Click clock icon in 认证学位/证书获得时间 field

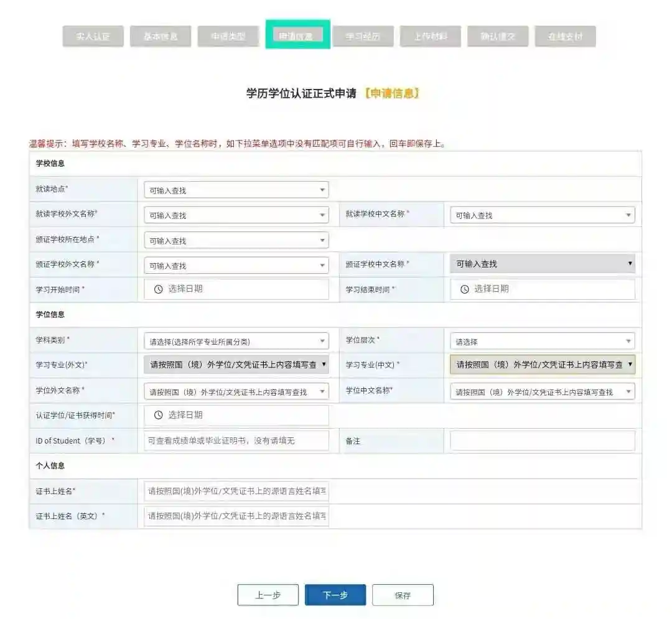(x=158, y=416)
